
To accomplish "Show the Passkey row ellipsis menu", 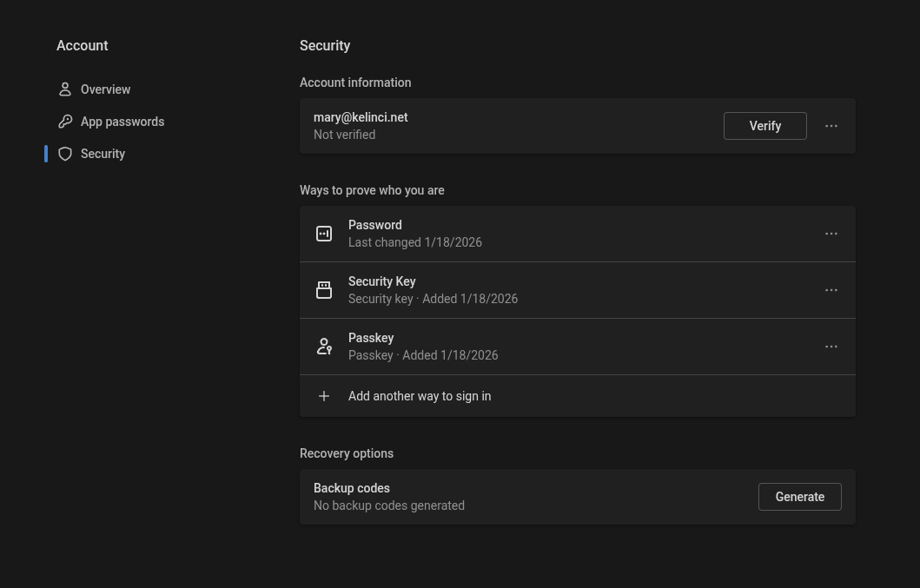I will (831, 347).
